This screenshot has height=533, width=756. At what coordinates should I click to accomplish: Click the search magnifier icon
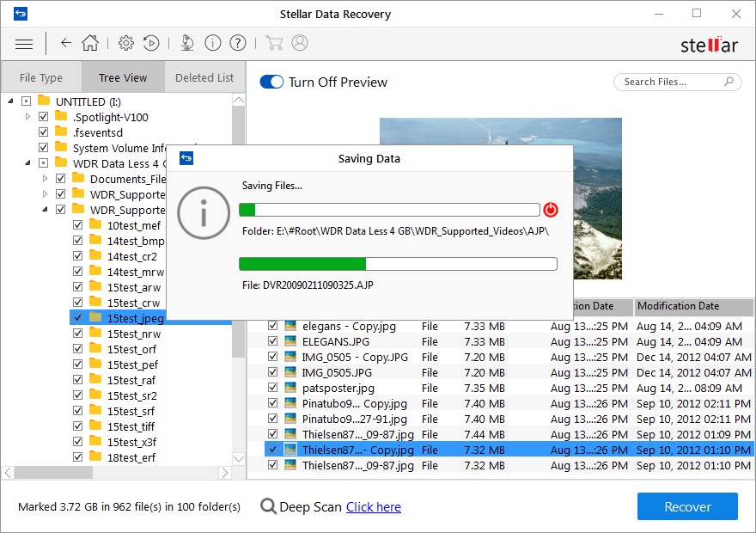[x=729, y=82]
